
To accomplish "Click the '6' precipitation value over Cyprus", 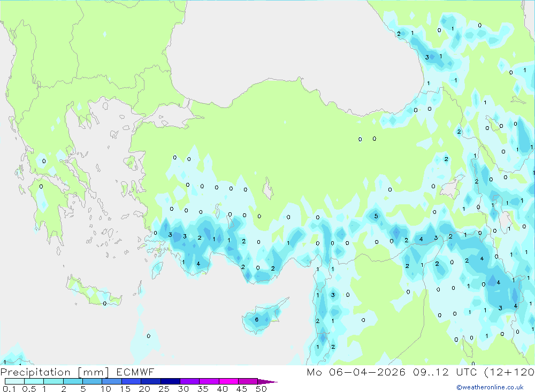I will [257, 320].
